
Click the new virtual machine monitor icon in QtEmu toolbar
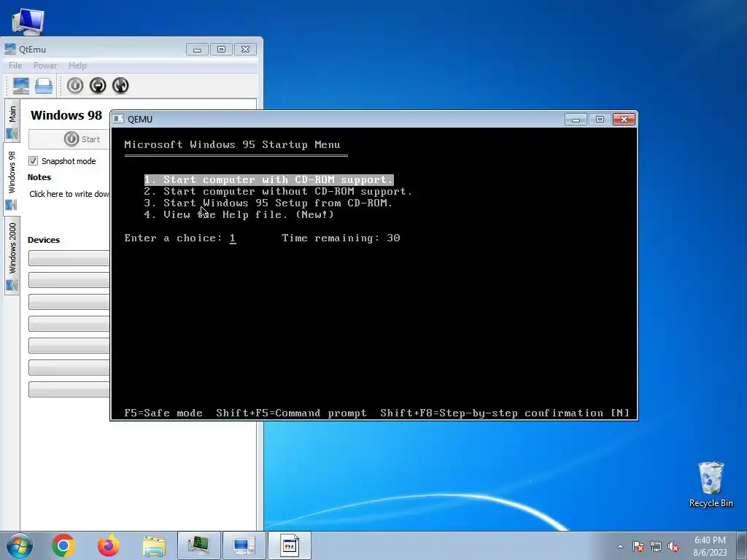(21, 86)
